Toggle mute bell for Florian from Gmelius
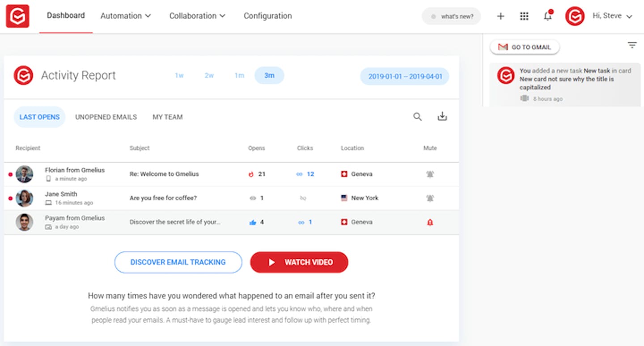644x346 pixels. click(430, 174)
